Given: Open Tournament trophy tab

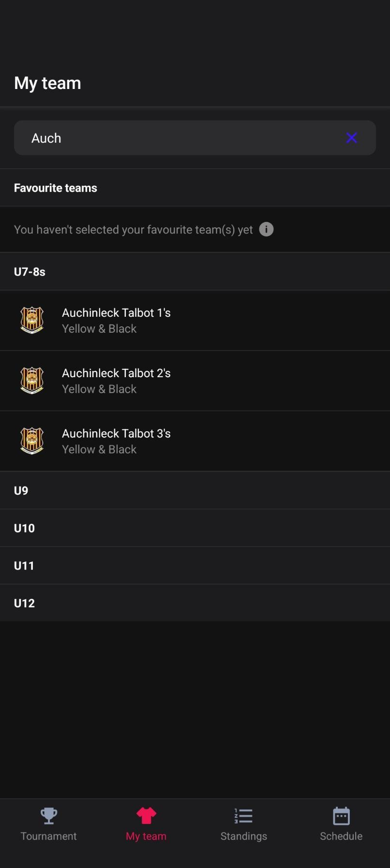Looking at the screenshot, I should point(48,824).
